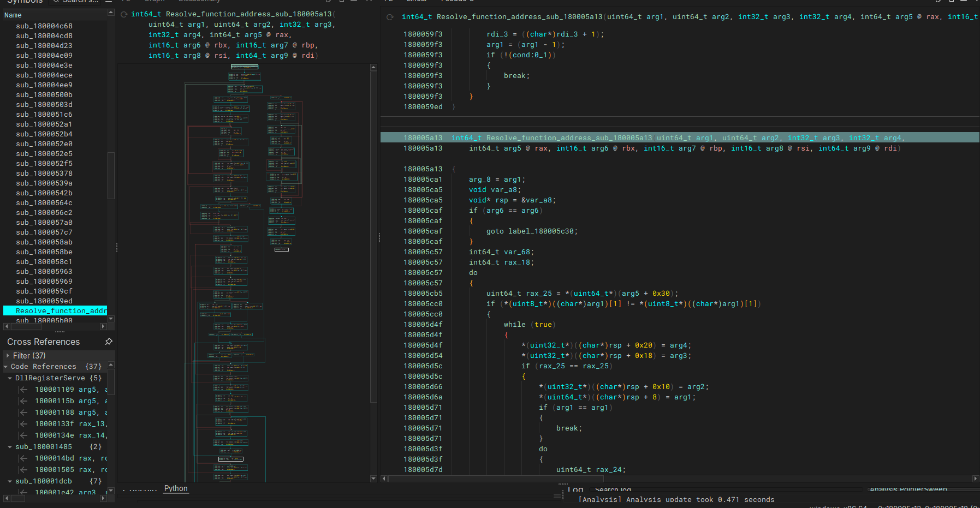This screenshot has width=980, height=508.
Task: Click xref arrow icon beside 18000133f
Action: click(23, 424)
